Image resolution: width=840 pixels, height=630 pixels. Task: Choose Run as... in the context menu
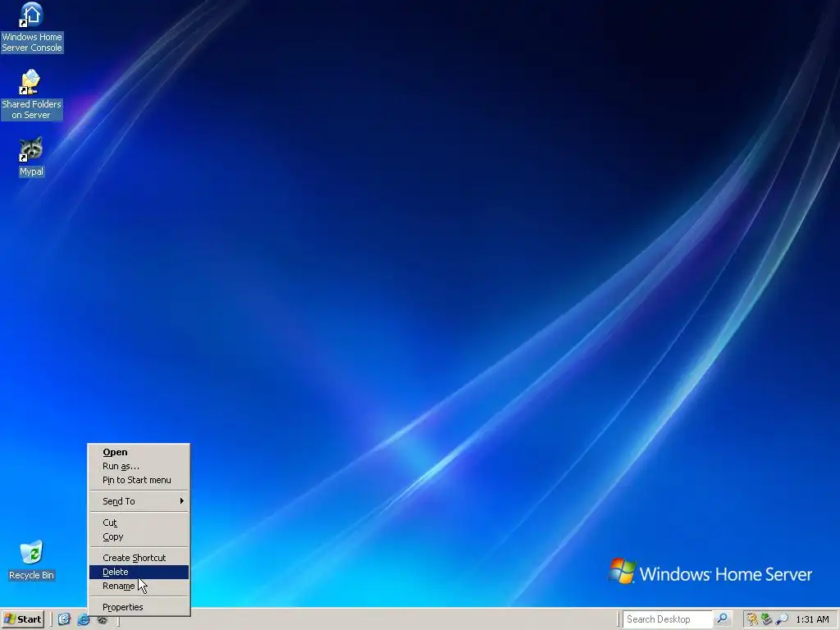(139, 466)
